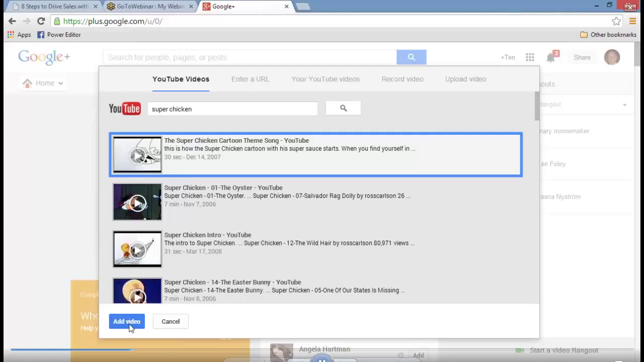Select 'The Super Chicken Cartoon Theme Song - YouTube' title
The width and height of the screenshot is (644, 362).
(x=236, y=140)
